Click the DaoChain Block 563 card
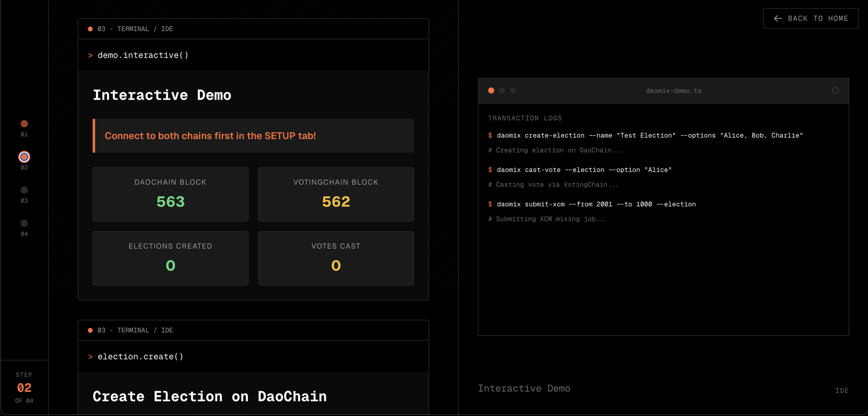 point(170,194)
